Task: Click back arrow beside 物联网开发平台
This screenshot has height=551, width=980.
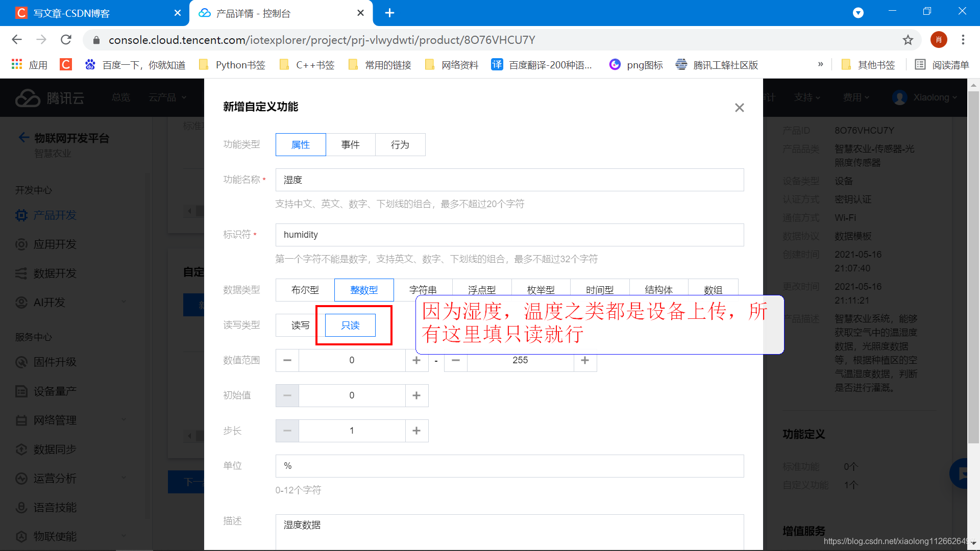Action: tap(23, 138)
